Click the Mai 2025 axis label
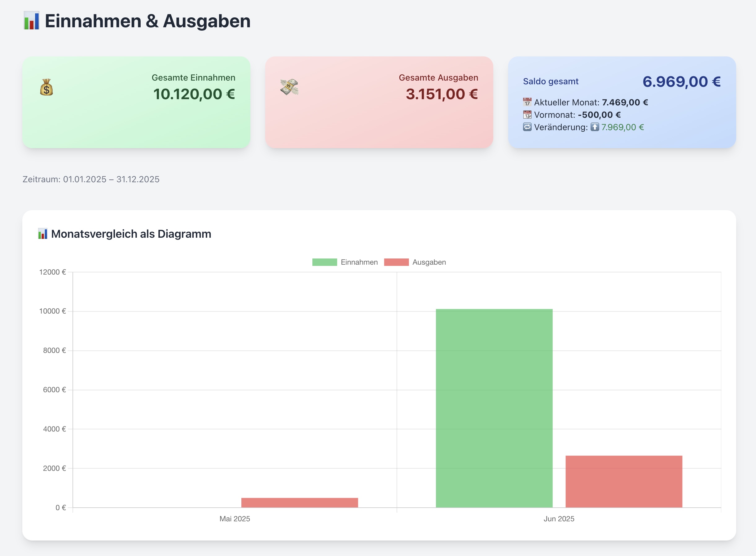Screen dimensions: 756x556 (x=235, y=518)
